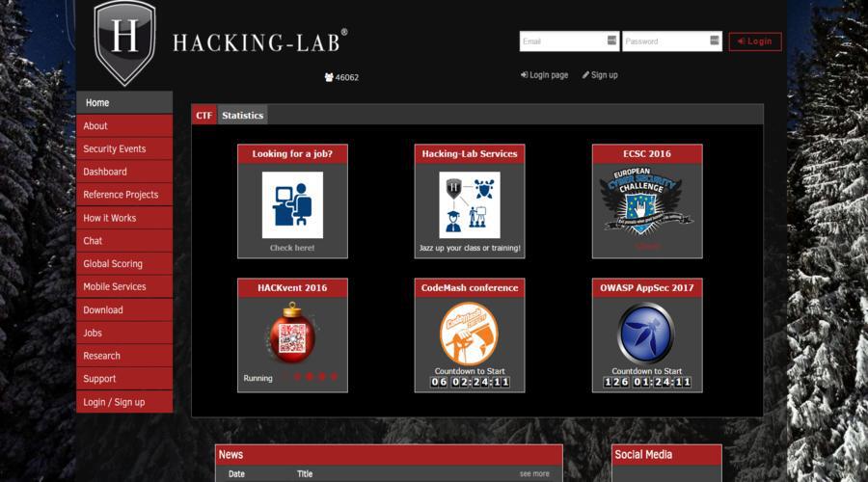Open the Download menu item
Image resolution: width=868 pixels, height=482 pixels.
coord(124,309)
